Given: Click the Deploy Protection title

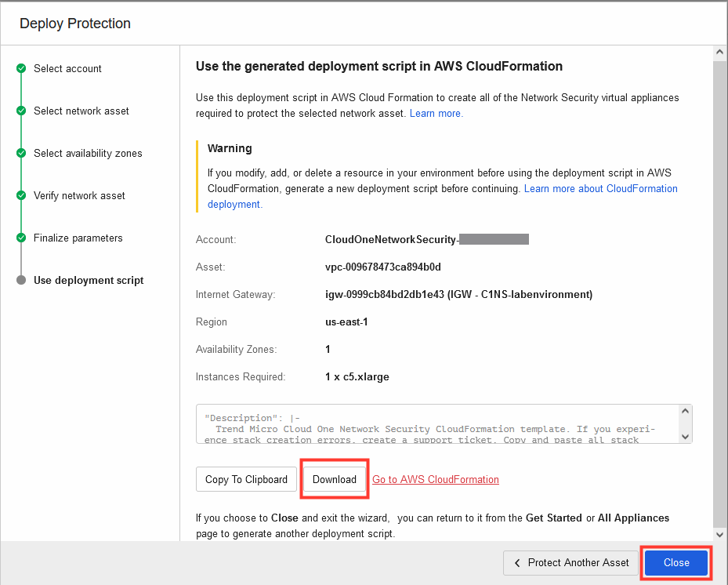Looking at the screenshot, I should [75, 24].
